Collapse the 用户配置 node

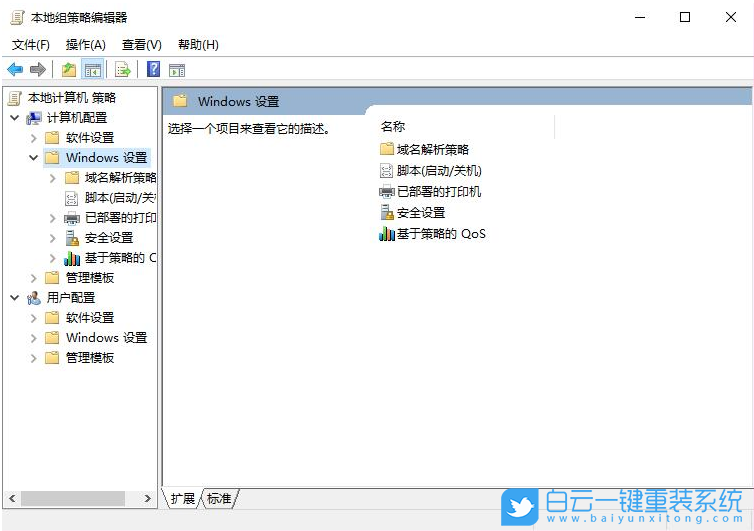15,298
